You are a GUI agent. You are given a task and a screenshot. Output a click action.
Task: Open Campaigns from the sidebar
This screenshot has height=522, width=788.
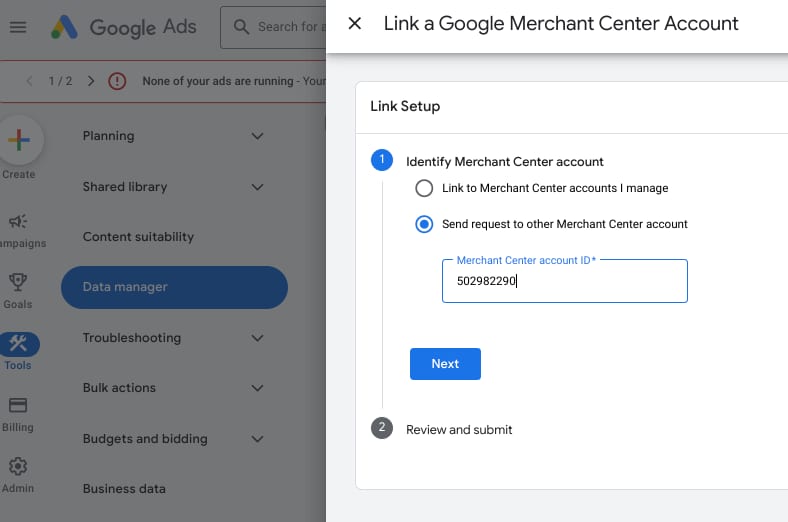coord(18,222)
